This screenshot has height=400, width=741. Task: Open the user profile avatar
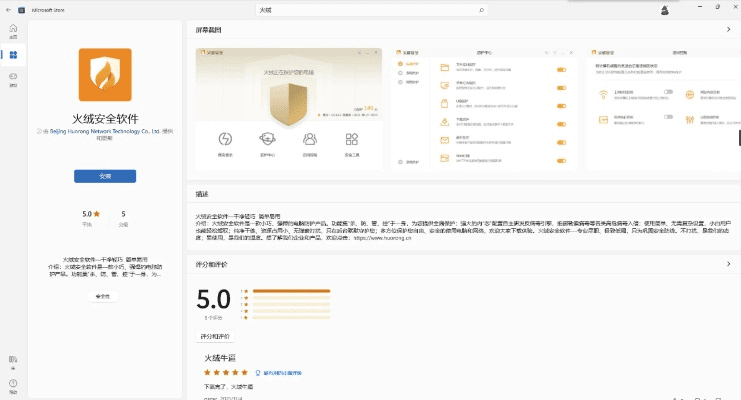[664, 10]
